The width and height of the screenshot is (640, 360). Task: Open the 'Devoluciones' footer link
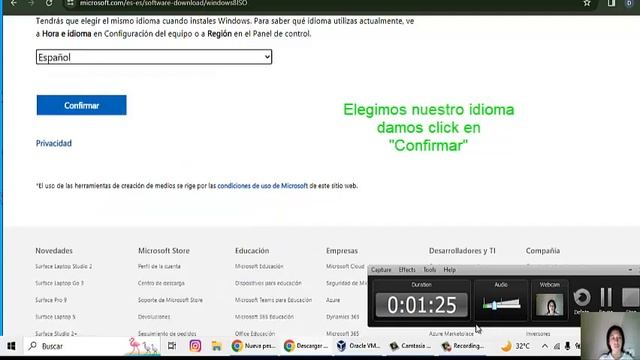coord(154,317)
